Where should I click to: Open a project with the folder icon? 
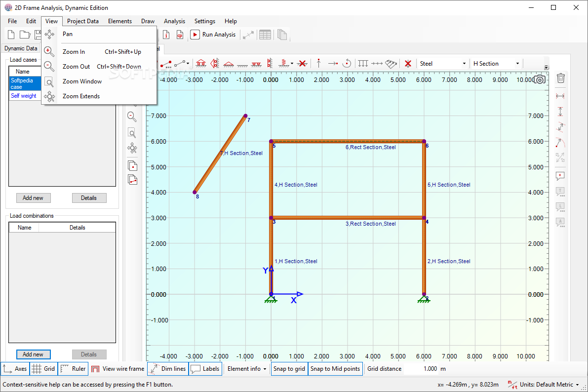point(25,35)
